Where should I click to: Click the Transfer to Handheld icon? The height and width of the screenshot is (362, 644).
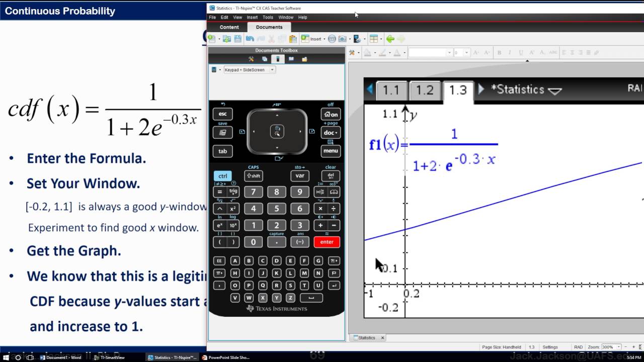(357, 39)
